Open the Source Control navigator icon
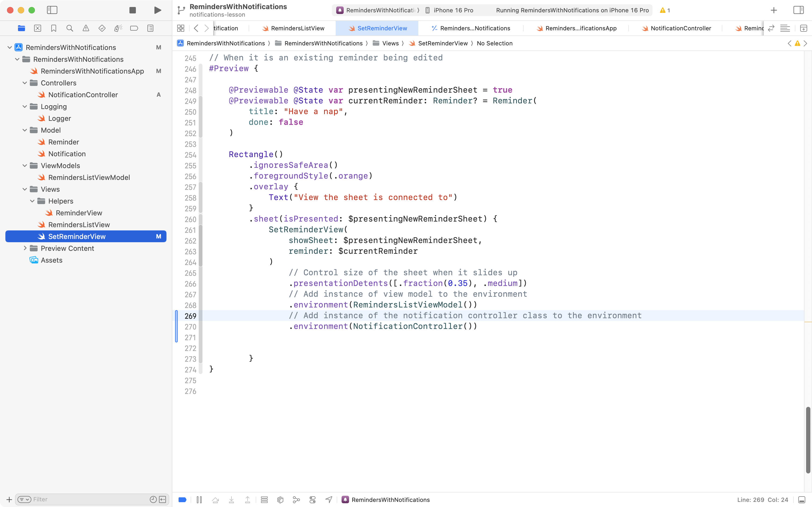The height and width of the screenshot is (507, 812). [x=38, y=28]
